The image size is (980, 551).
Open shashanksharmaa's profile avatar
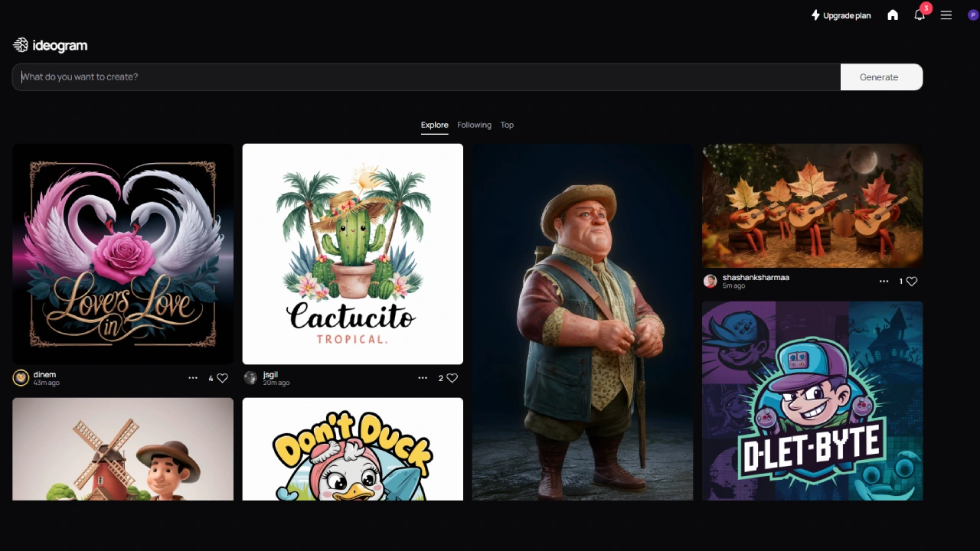coord(710,282)
